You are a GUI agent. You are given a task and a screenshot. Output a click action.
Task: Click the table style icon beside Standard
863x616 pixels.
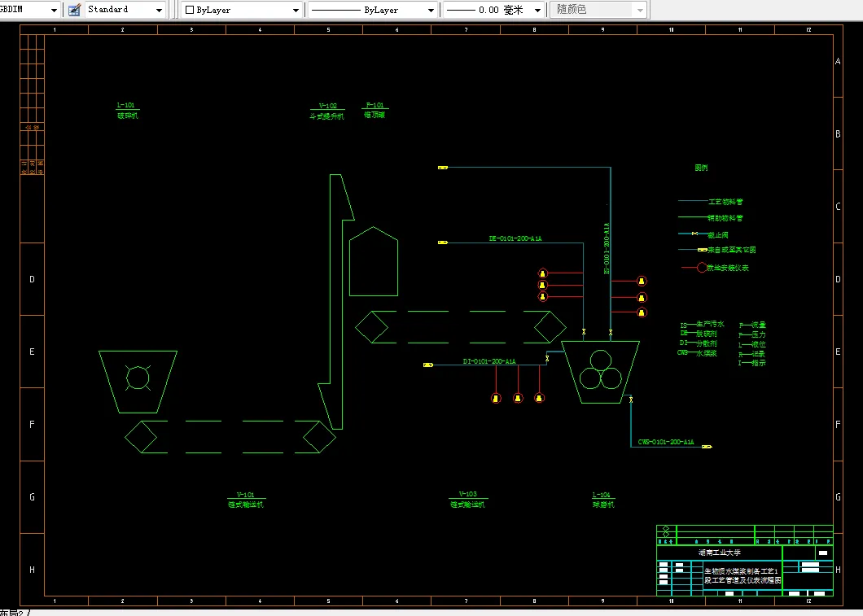74,10
